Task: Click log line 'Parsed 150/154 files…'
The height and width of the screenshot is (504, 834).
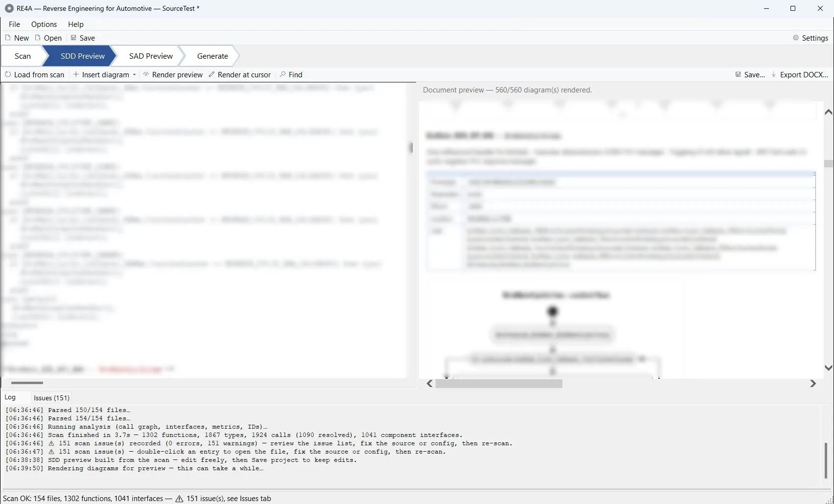Action: tap(68, 410)
